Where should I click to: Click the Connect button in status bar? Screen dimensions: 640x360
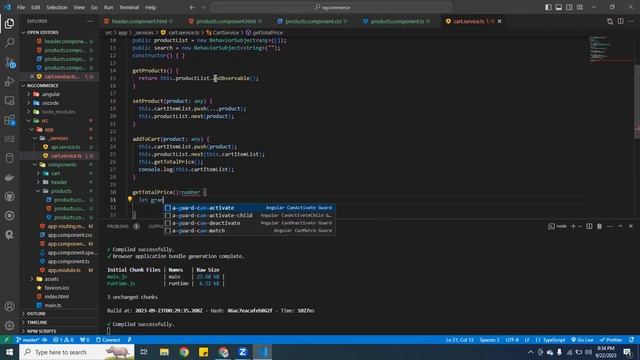tap(108, 340)
